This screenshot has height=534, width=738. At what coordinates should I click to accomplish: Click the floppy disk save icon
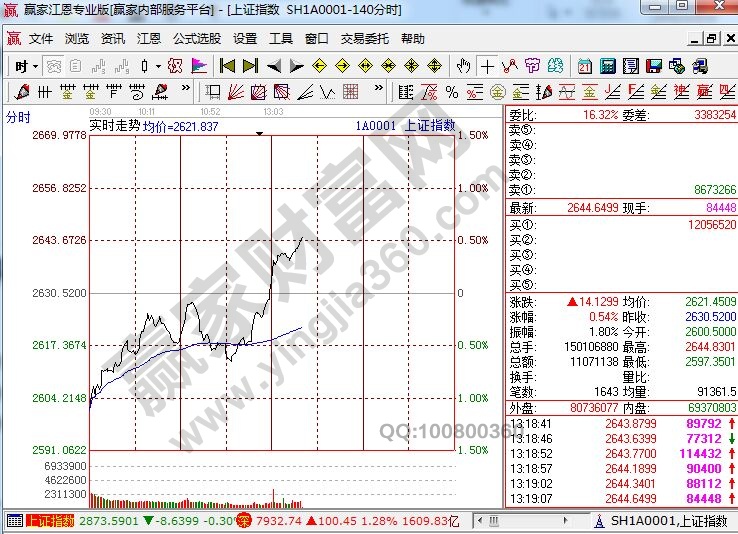(653, 66)
